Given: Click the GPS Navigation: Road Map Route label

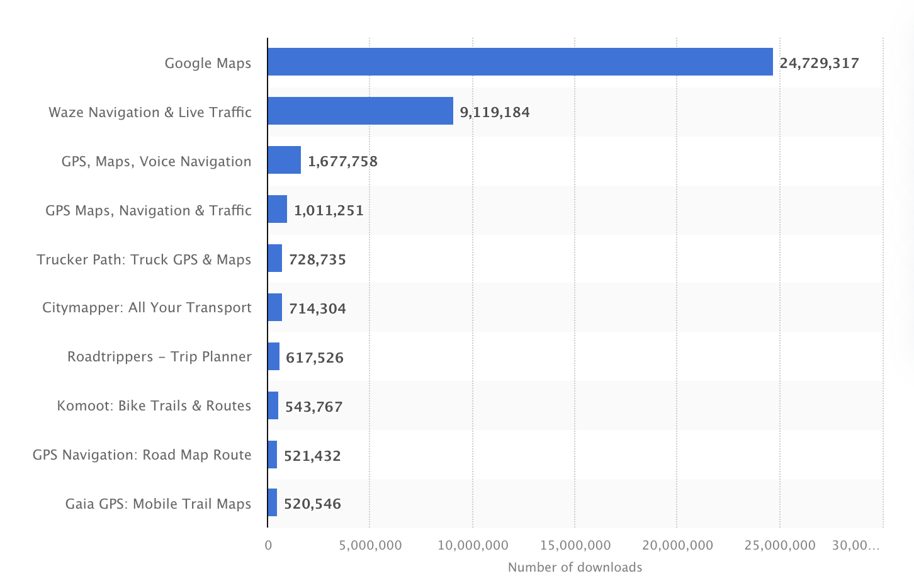Looking at the screenshot, I should pos(142,455).
